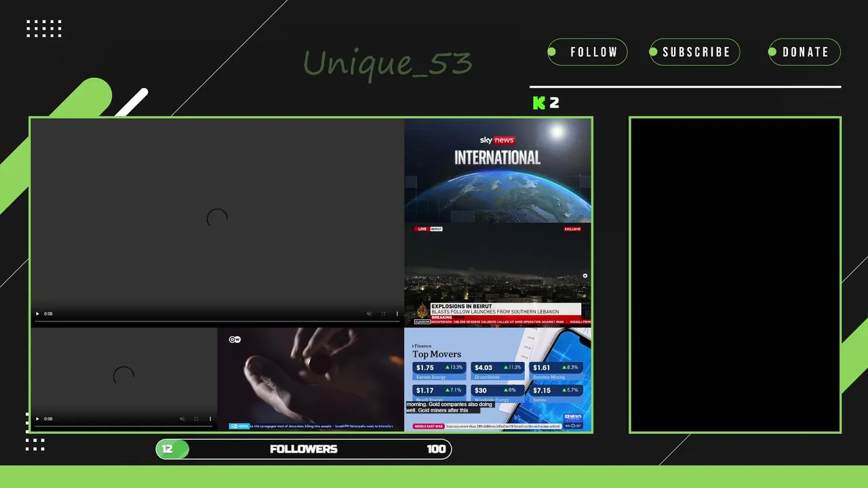
Task: Select the ABC News Top Movers tile
Action: (x=498, y=379)
